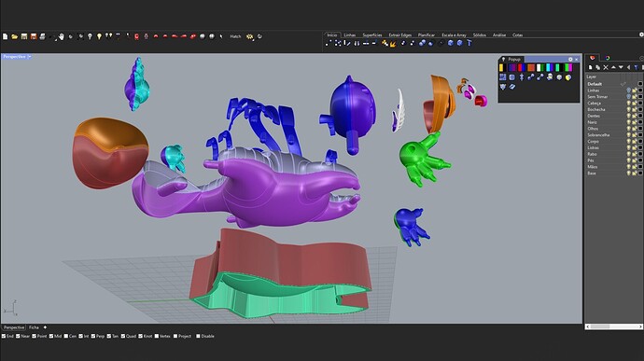Close the Popup panel
This screenshot has height=361, width=644.
click(576, 60)
